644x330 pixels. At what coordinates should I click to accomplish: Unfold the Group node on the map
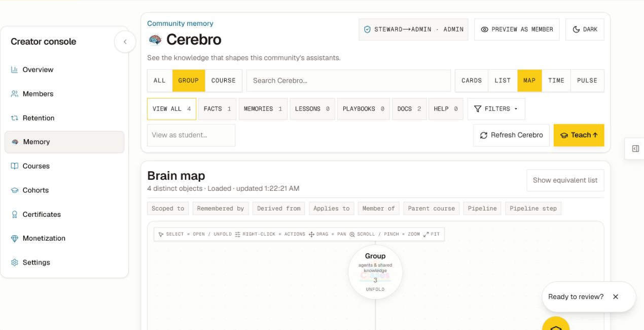click(375, 273)
